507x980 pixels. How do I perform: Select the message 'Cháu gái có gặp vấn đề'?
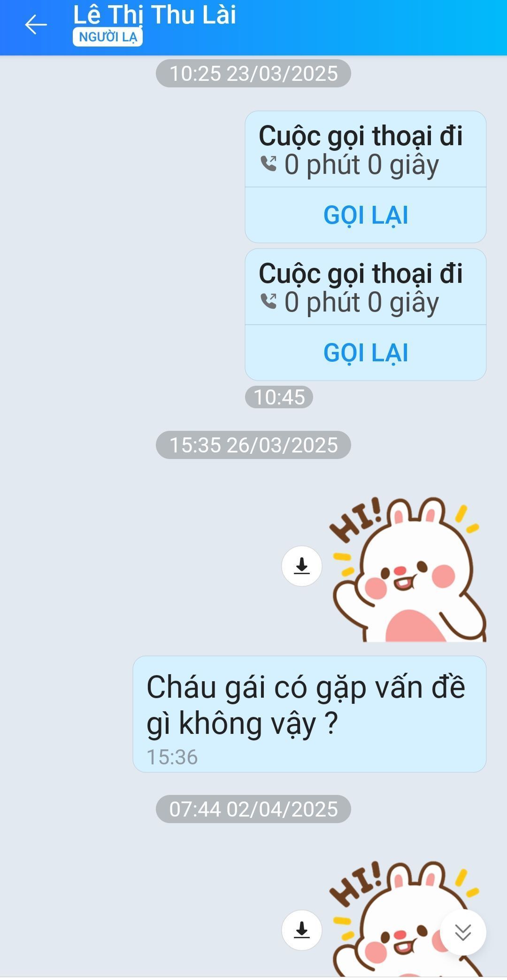[x=309, y=714]
